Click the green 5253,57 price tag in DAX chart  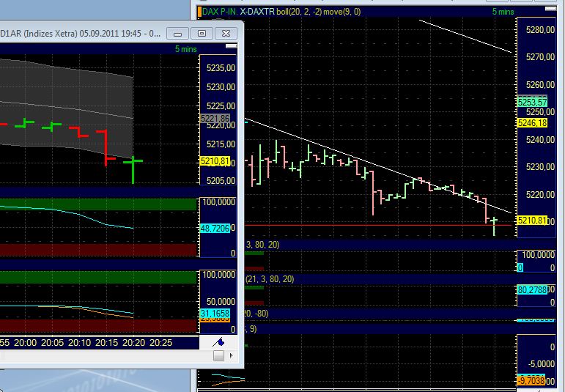(x=532, y=102)
